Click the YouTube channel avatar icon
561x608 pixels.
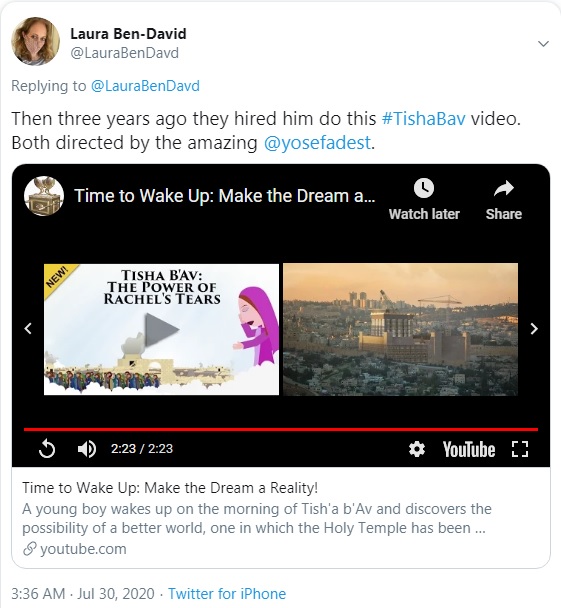click(44, 196)
